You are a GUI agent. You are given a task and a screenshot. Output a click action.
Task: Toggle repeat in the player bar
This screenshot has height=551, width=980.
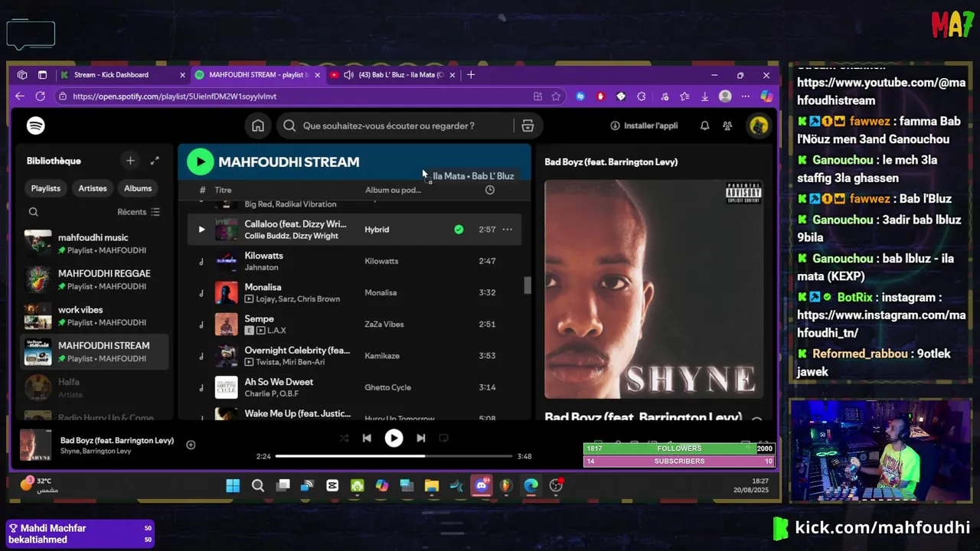coord(443,438)
